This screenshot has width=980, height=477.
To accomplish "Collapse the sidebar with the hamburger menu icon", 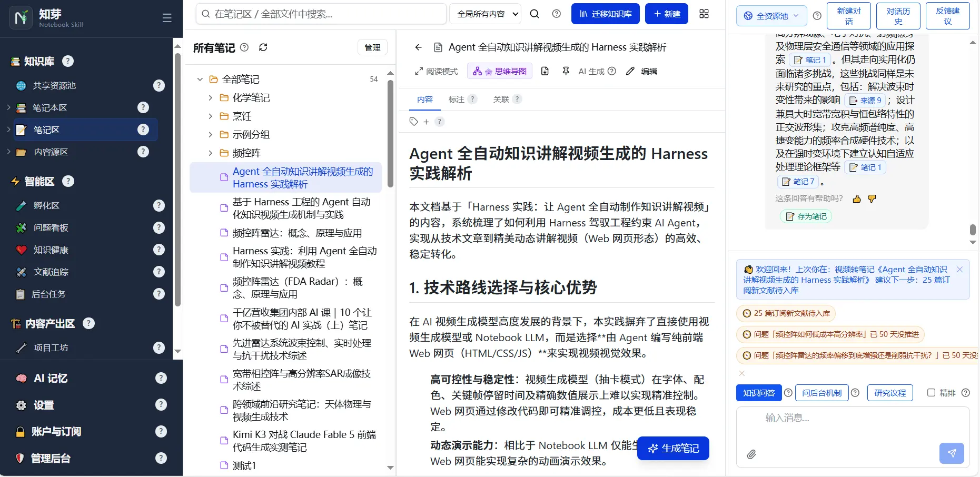I will coord(167,18).
